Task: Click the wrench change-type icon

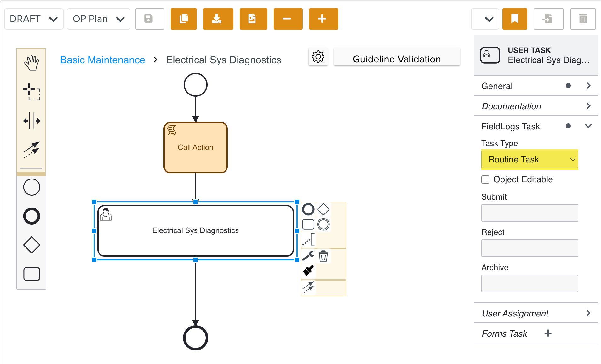Action: [x=308, y=256]
